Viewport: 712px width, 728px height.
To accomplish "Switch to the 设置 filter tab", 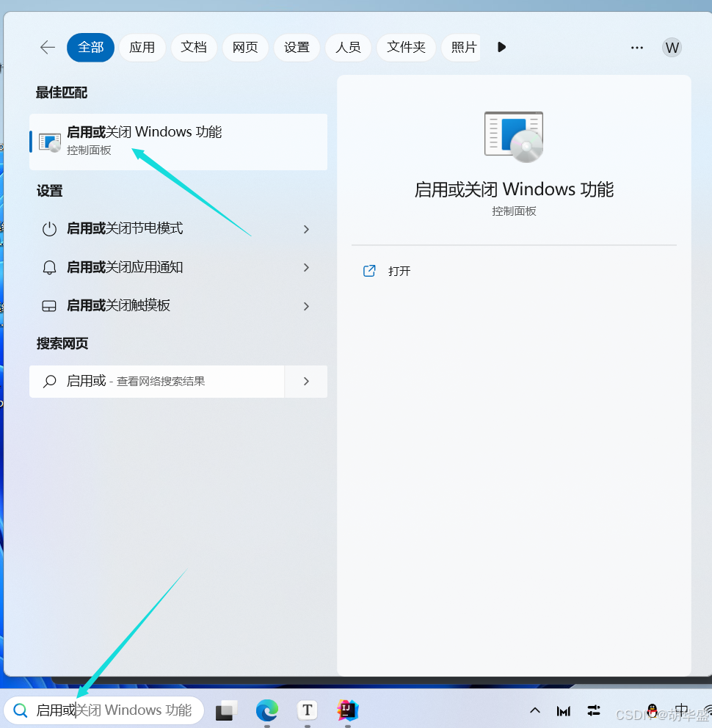I will pyautogui.click(x=297, y=48).
